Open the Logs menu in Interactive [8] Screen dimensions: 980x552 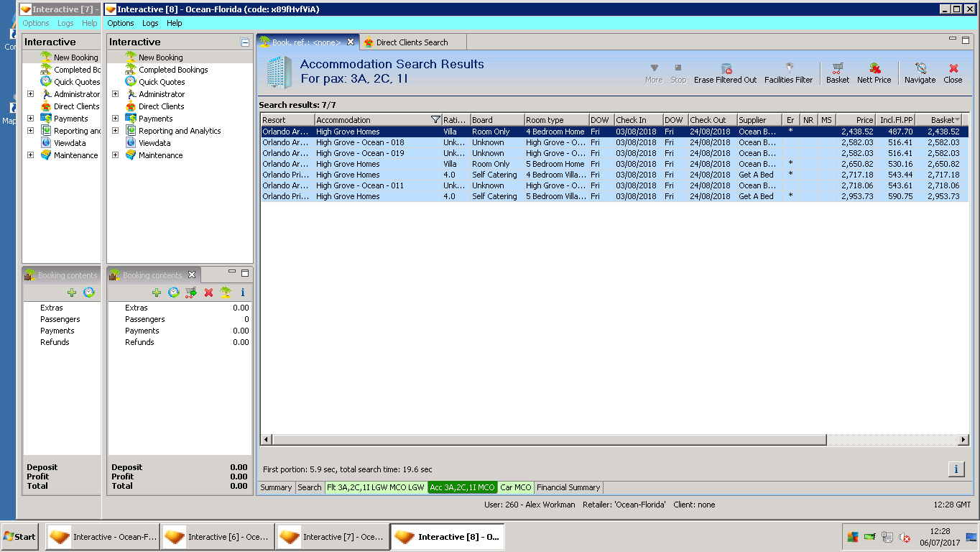pyautogui.click(x=150, y=23)
